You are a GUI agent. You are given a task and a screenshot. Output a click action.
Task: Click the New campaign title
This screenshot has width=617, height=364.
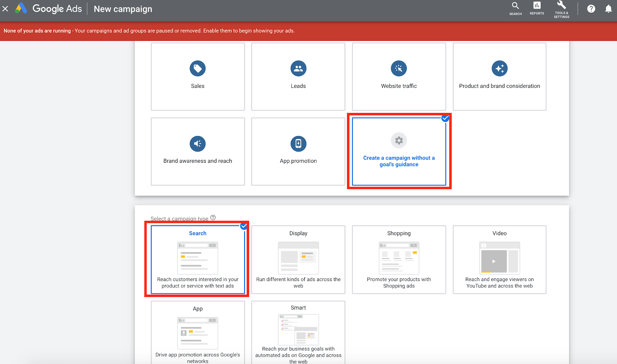pos(123,9)
